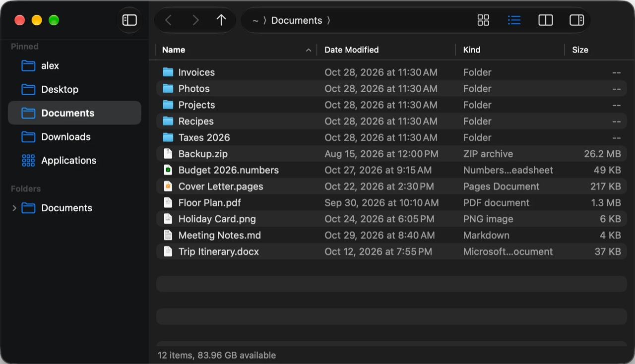Select the Floor Plan.pdf file name
The height and width of the screenshot is (364, 635).
coord(209,203)
